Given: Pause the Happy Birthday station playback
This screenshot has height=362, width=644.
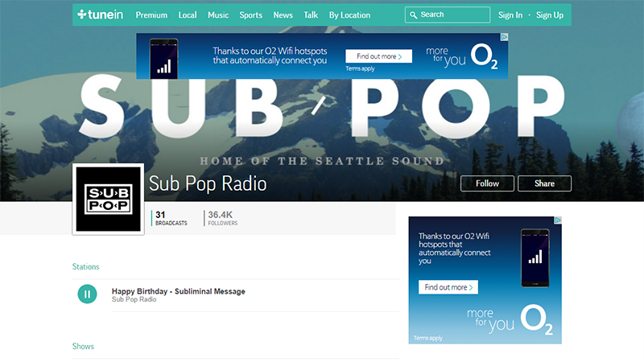Looking at the screenshot, I should click(x=87, y=294).
